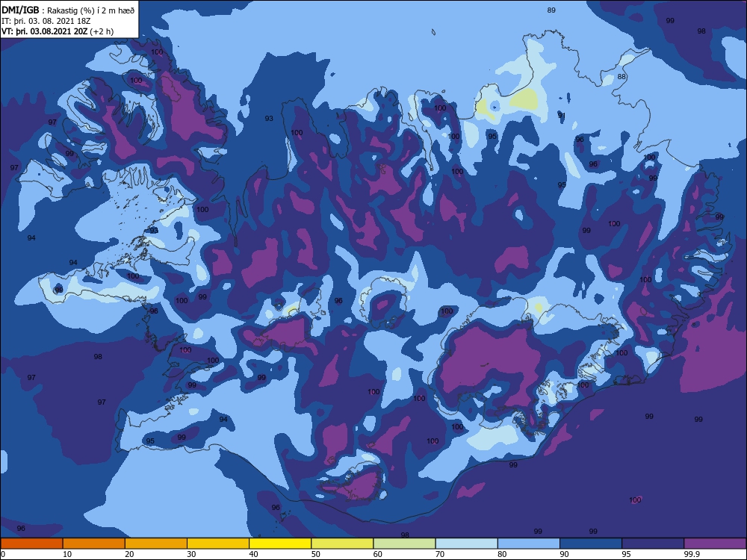Click the legend tick label '60'
747x560 pixels.
pos(378,554)
